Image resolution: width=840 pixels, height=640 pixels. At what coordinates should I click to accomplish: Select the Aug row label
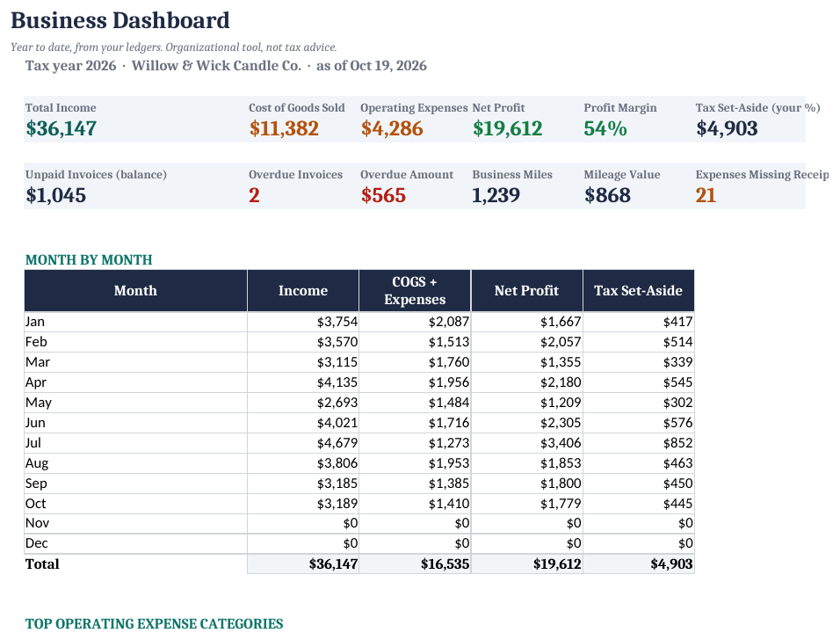135,463
